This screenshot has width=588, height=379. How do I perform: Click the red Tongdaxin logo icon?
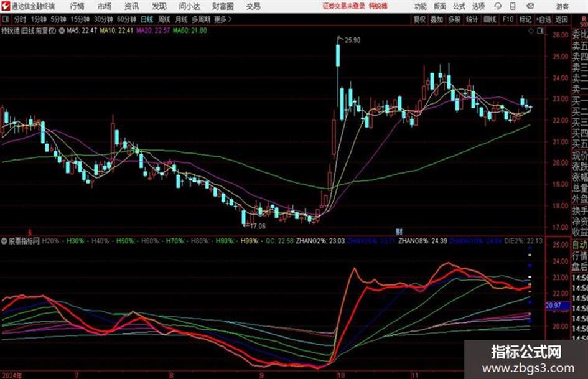pyautogui.click(x=6, y=6)
